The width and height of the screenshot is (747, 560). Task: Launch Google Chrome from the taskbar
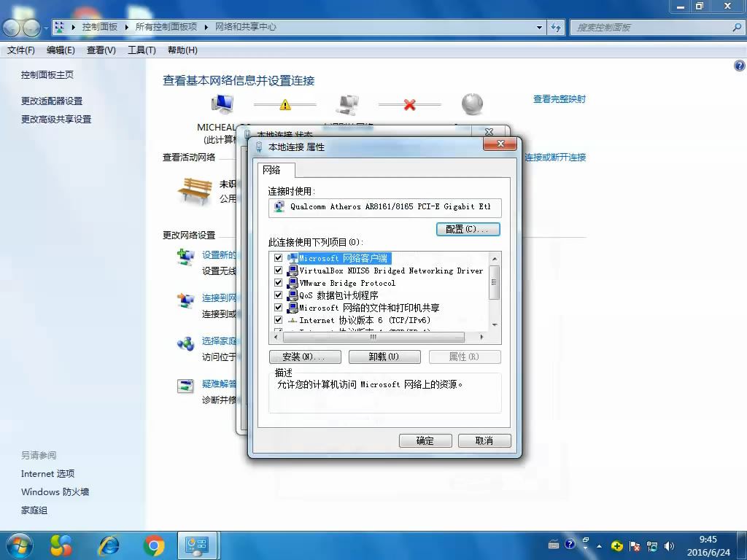click(153, 545)
